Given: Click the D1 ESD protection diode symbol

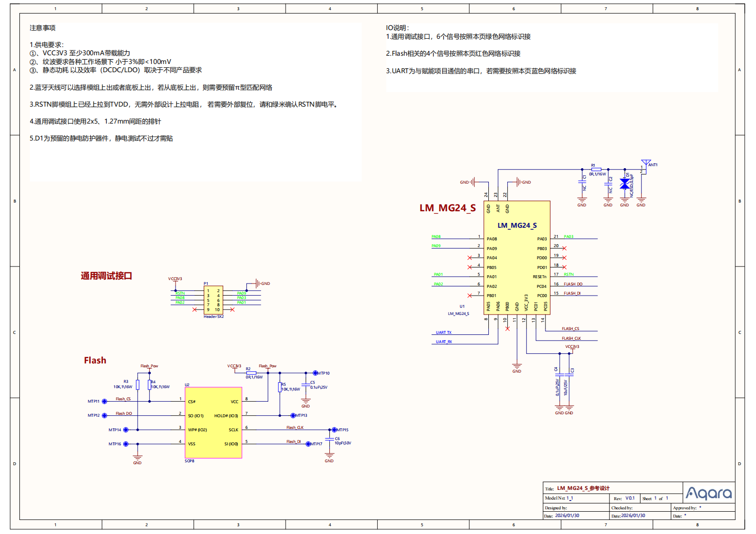Looking at the screenshot, I should click(x=625, y=184).
